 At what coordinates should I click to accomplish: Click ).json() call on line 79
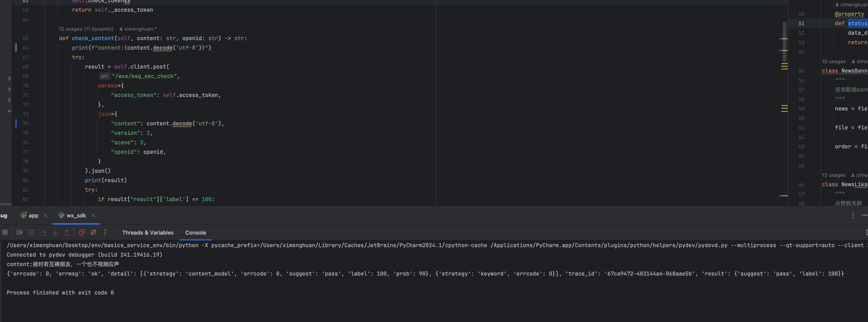(98, 171)
